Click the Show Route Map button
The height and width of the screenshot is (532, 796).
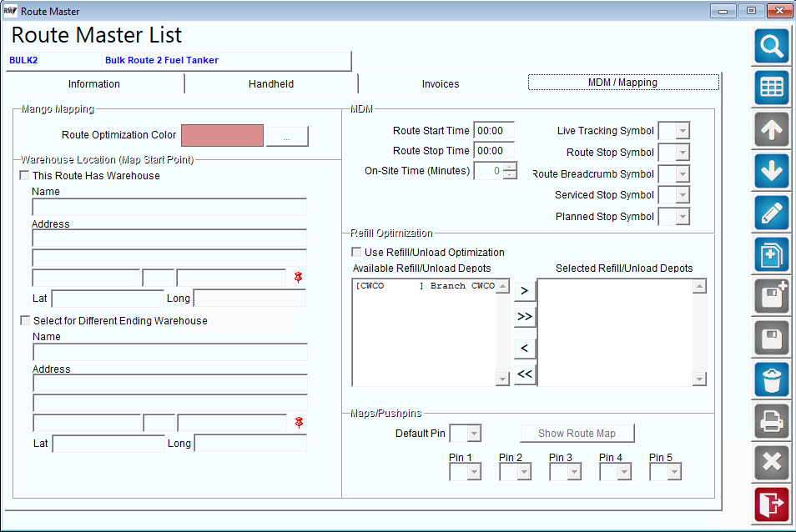[577, 434]
